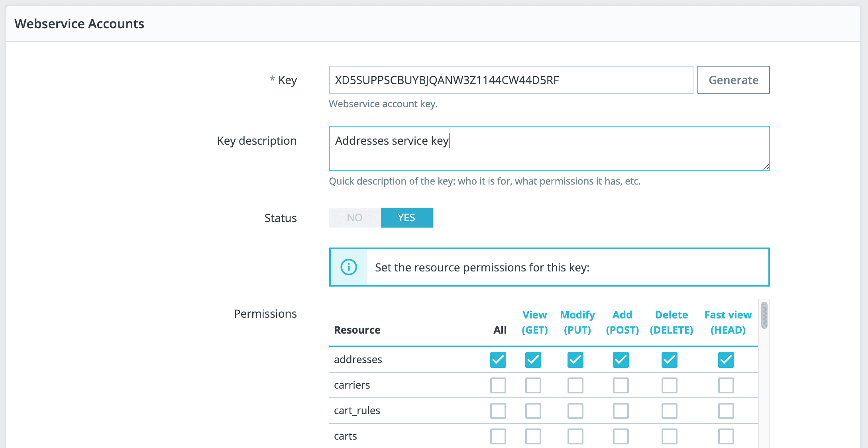Click the View (GET) column header

pos(534,322)
